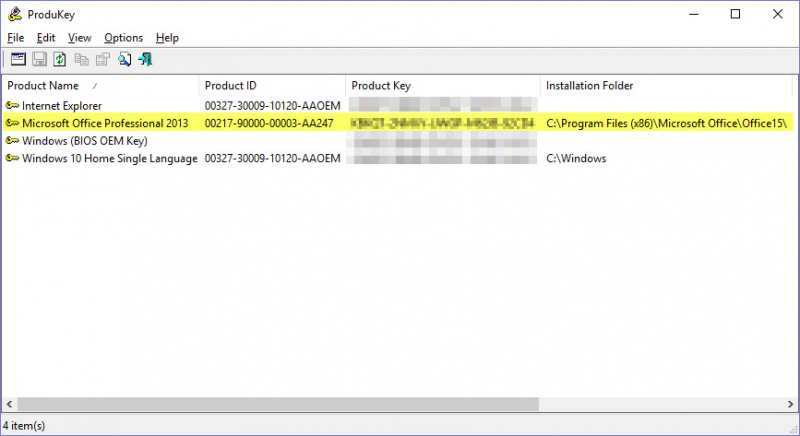Minimize the ProduKey window
The width and height of the screenshot is (800, 436).
coord(693,14)
